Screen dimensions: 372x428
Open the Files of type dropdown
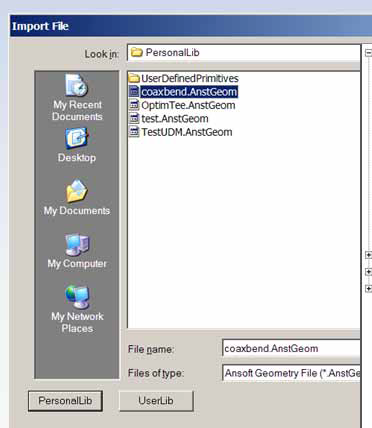(x=291, y=373)
